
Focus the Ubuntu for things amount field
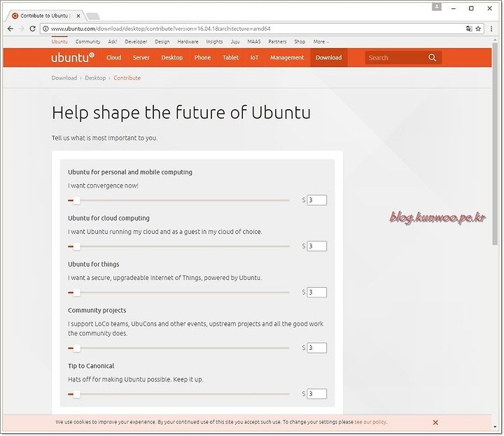click(316, 292)
